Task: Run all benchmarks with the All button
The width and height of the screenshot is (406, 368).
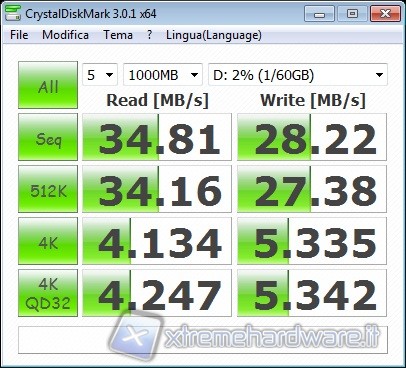Action: [x=48, y=85]
